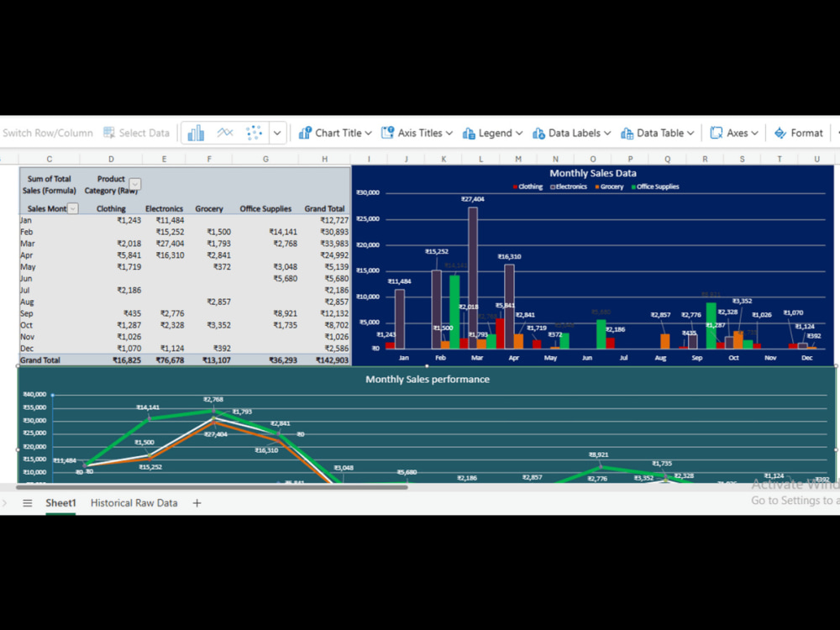
Task: Click Clothing legend entry in bar chart
Action: pyautogui.click(x=528, y=186)
